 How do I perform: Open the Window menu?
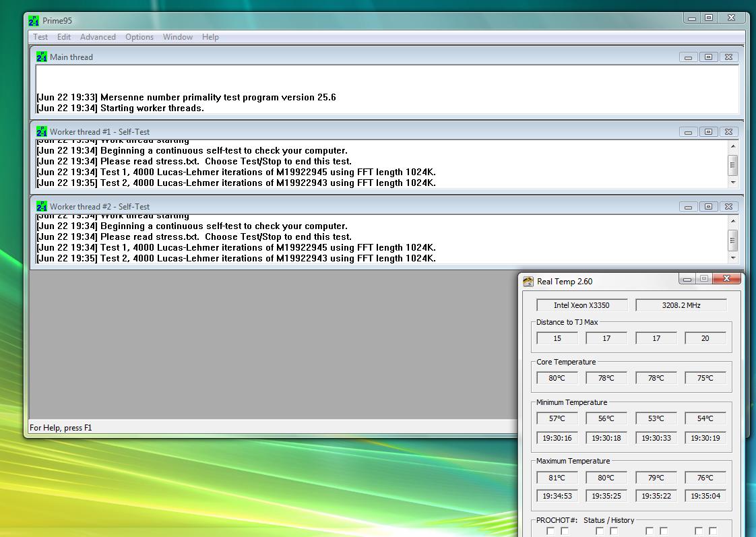pos(177,37)
